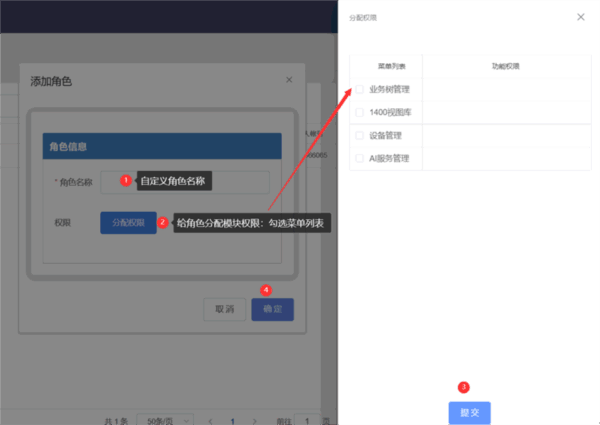Image resolution: width=600 pixels, height=425 pixels.
Task: Click the 前往 page jump input box
Action: pos(309,422)
